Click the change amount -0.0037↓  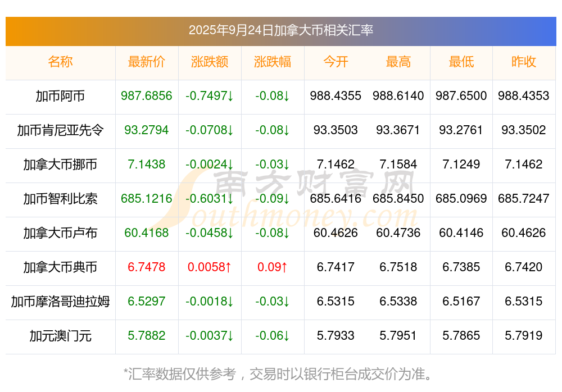pyautogui.click(x=210, y=335)
